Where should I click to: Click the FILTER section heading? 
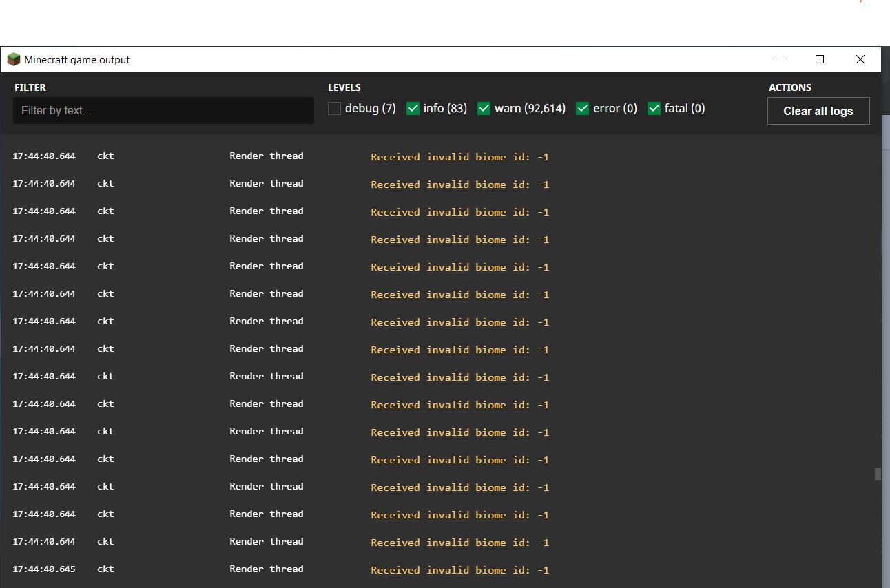(30, 87)
